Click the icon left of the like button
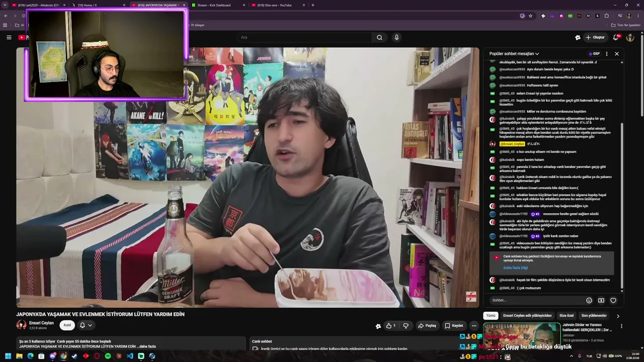Image resolution: width=644 pixels, height=362 pixels. coord(378,326)
